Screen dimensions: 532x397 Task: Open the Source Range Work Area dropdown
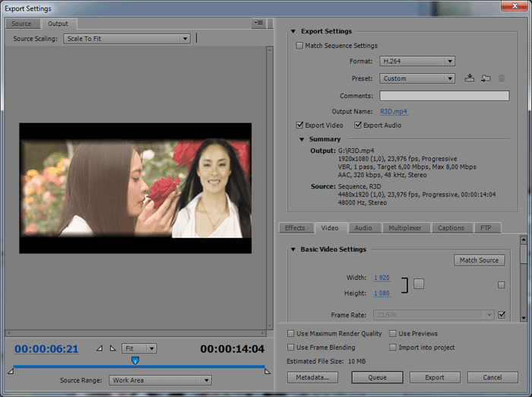pyautogui.click(x=160, y=380)
